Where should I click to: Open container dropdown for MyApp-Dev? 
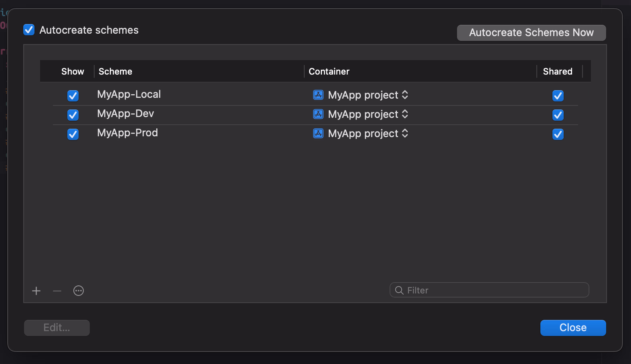[x=405, y=114]
